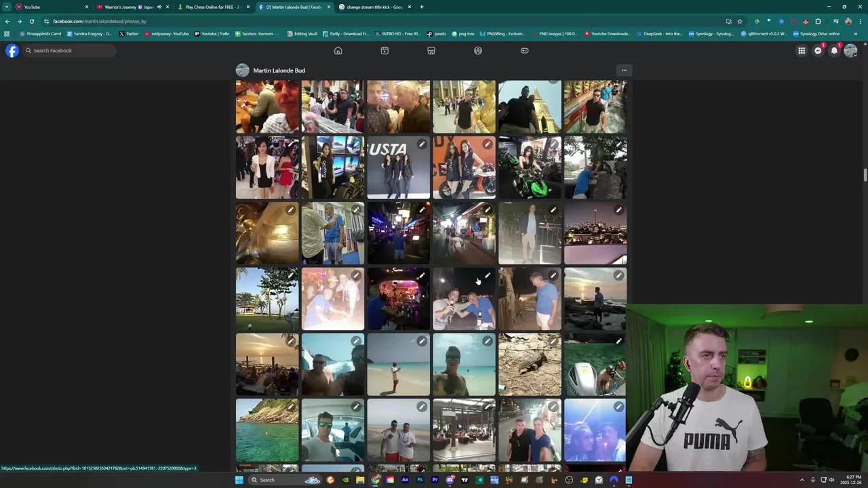868x488 pixels.
Task: Open the Facebook Groups icon
Action: pos(478,51)
